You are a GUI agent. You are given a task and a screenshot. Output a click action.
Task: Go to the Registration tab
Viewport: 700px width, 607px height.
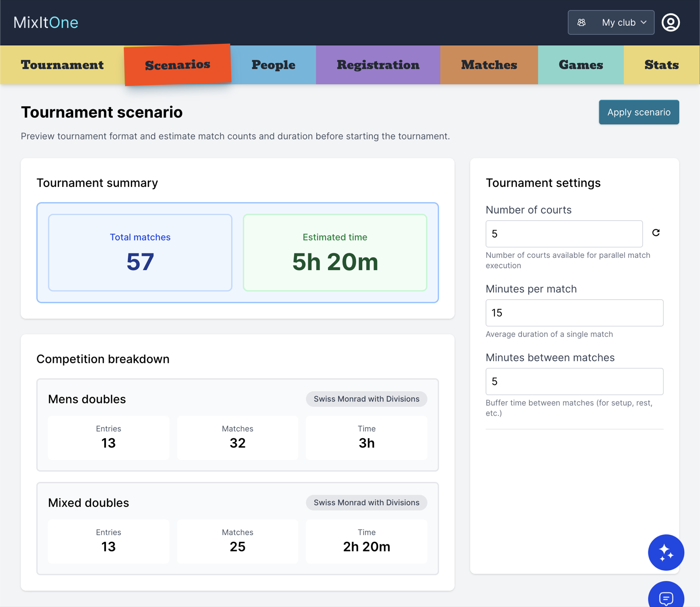click(x=378, y=65)
